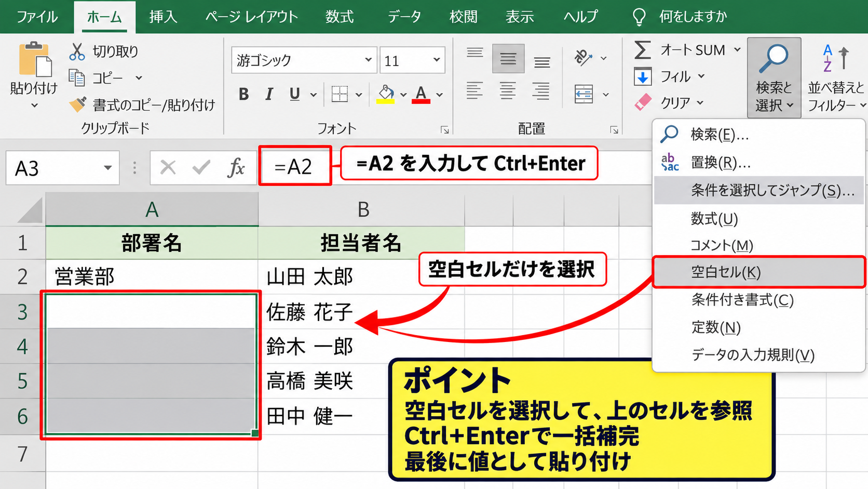Click the formula bar input showing =A2
Viewport: 868px width, 489px height.
(295, 166)
